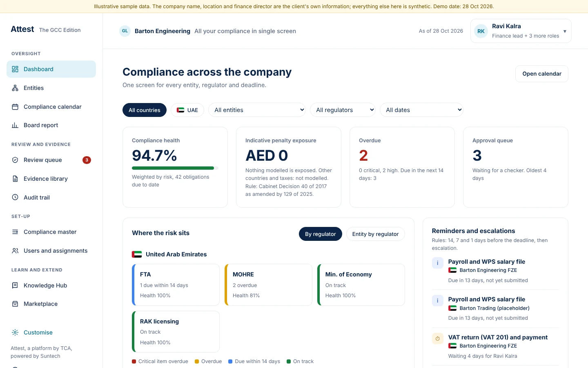Image resolution: width=588 pixels, height=368 pixels.
Task: Go to Users and assignments
Action: click(51, 251)
